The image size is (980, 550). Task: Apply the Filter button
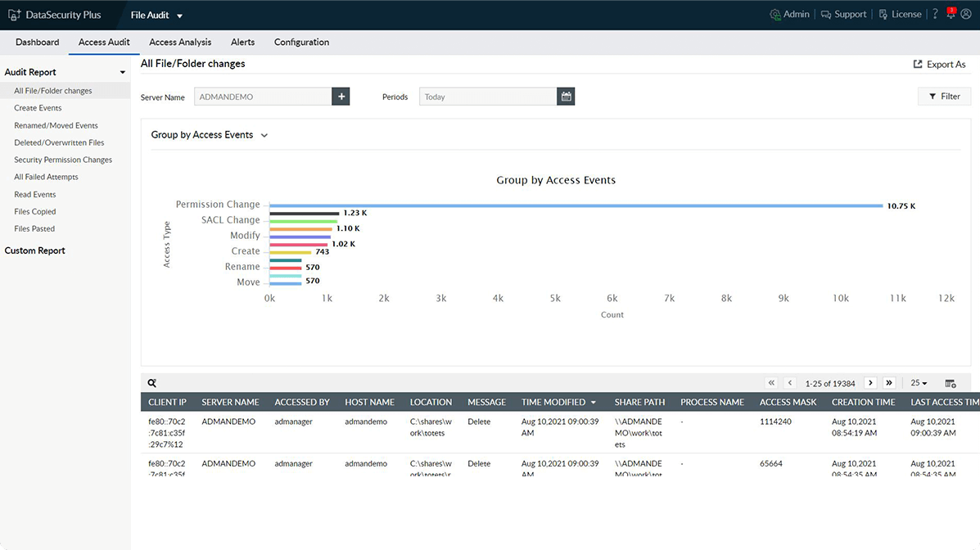pos(944,96)
